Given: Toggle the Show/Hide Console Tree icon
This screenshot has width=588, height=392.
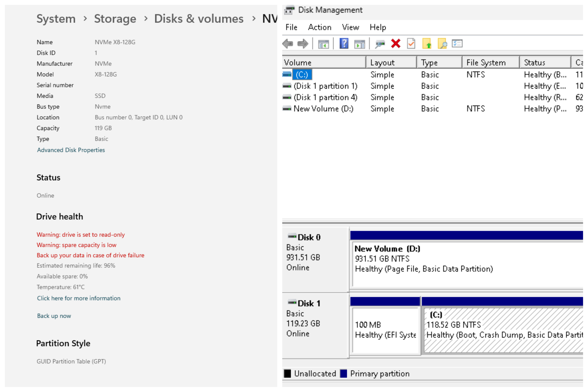Looking at the screenshot, I should tap(323, 44).
